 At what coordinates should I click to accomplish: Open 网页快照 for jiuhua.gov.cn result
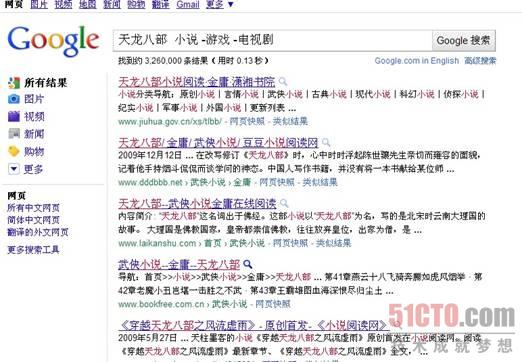pyautogui.click(x=247, y=121)
